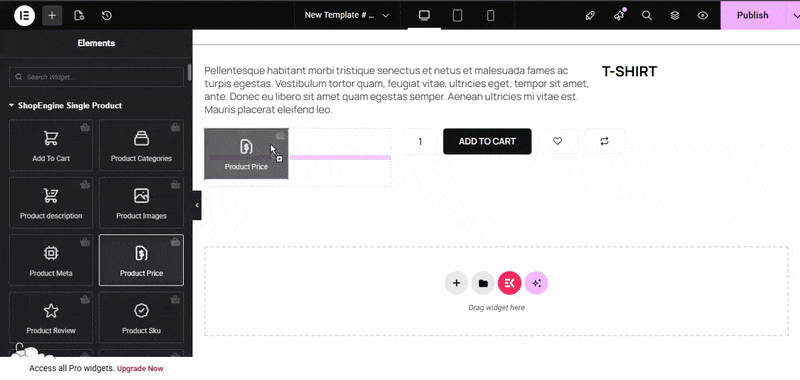Click the T-SHIRT product title
Viewport: 800px width, 380px height.
click(x=629, y=71)
